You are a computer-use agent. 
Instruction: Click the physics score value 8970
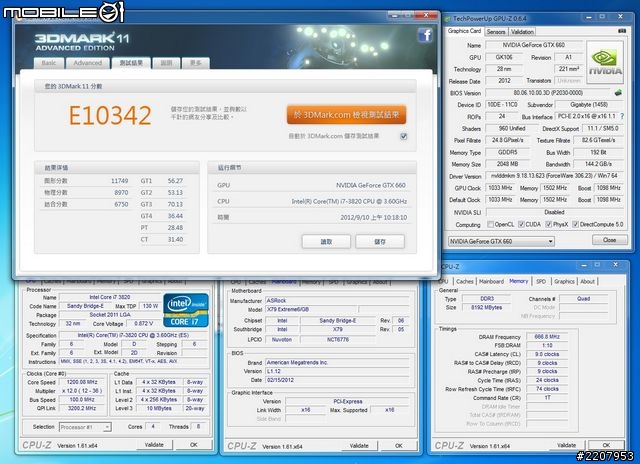click(x=121, y=192)
